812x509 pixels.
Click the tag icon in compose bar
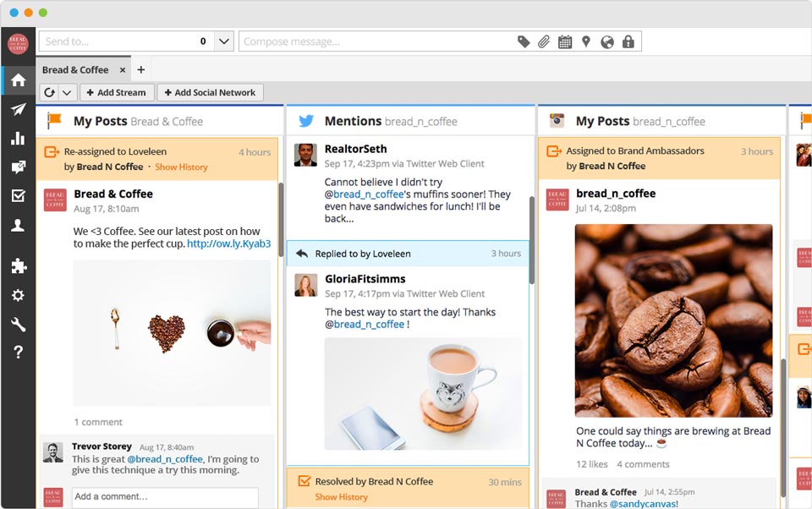[524, 41]
